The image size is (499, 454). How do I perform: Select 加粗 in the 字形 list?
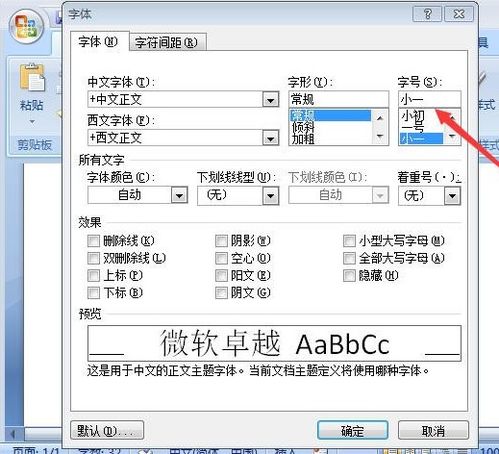[x=303, y=138]
